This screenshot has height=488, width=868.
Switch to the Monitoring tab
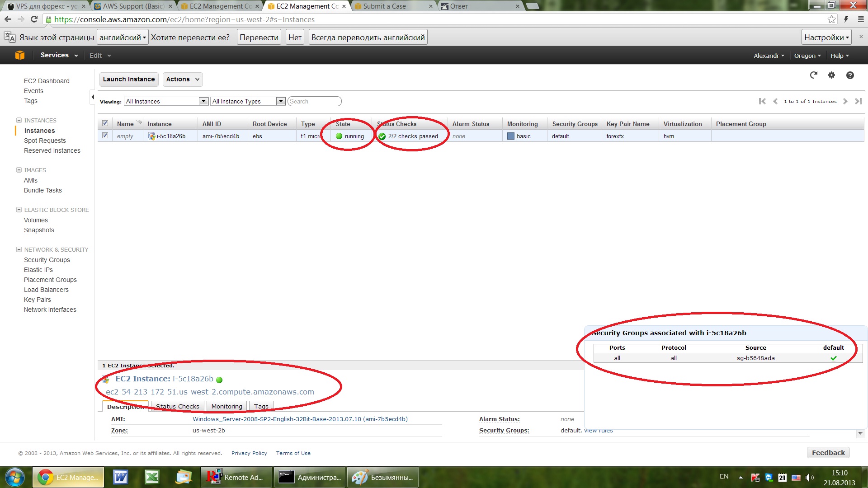tap(227, 406)
